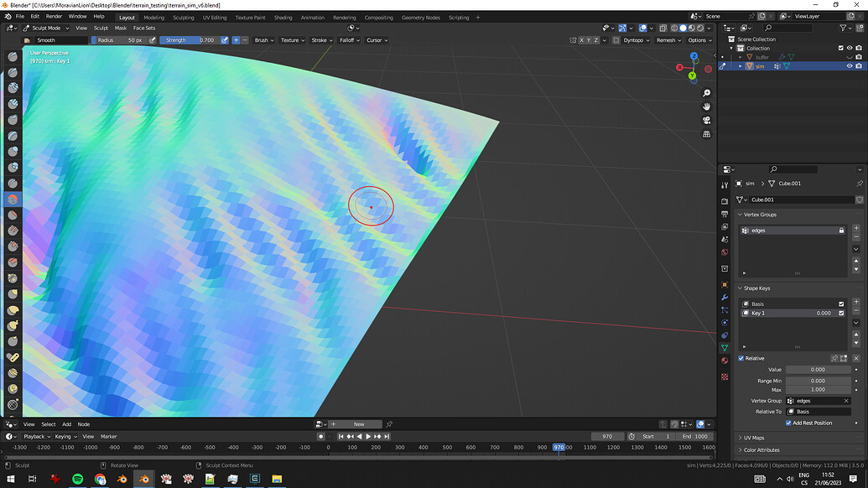The width and height of the screenshot is (868, 488).
Task: Clear the edges vertex group field
Action: coord(846,401)
